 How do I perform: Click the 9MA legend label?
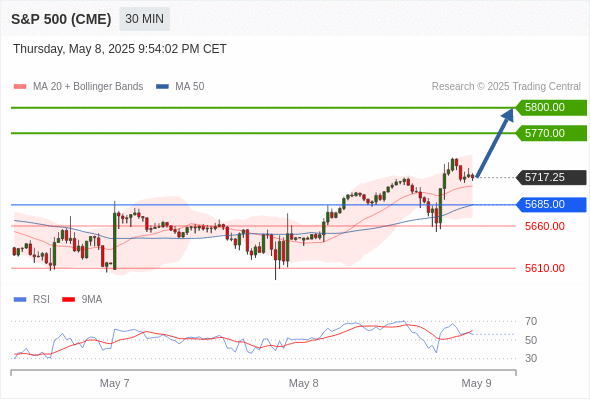pos(92,300)
